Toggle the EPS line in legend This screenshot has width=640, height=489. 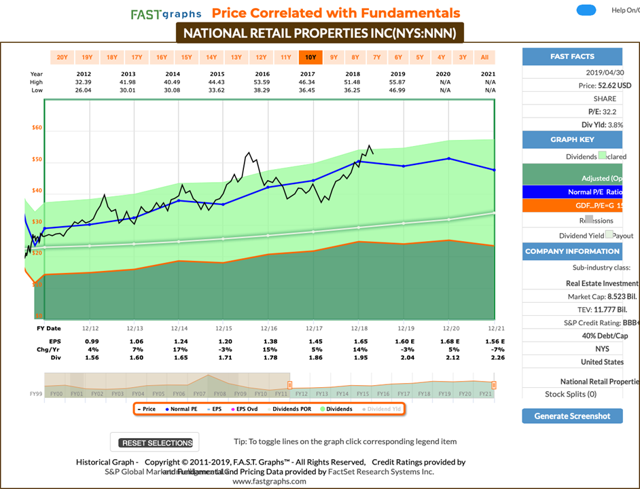coord(214,409)
